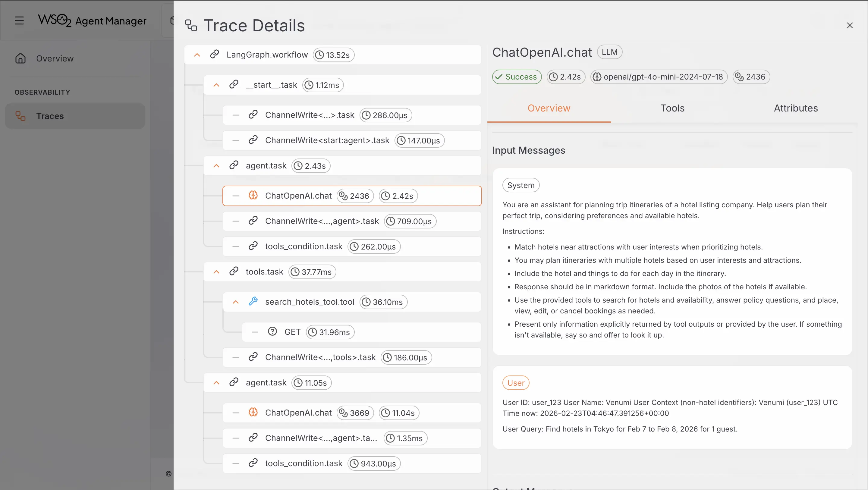Collapse the __start__.task node
This screenshot has height=490, width=868.
pos(216,85)
